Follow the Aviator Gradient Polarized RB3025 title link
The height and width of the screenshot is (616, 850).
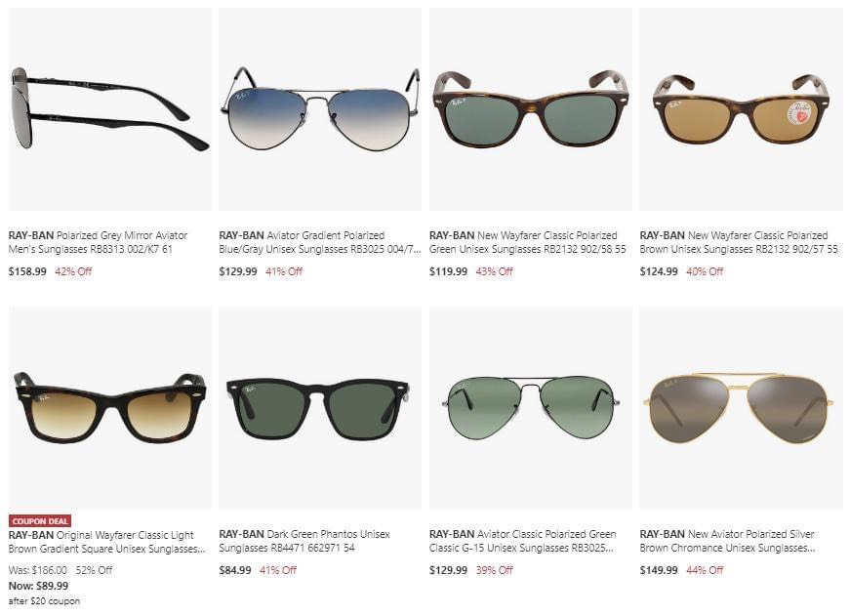320,242
